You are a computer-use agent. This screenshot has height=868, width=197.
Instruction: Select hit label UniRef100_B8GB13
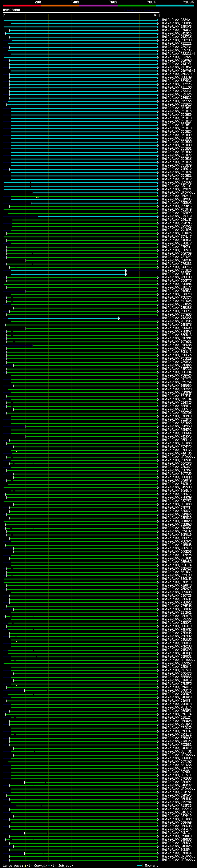(x=177, y=335)
